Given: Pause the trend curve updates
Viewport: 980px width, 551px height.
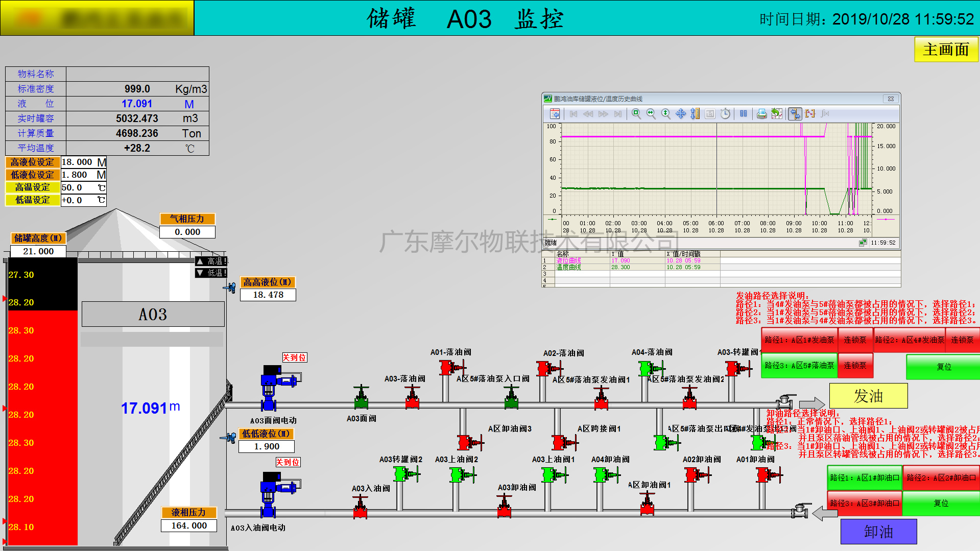Looking at the screenshot, I should 743,113.
